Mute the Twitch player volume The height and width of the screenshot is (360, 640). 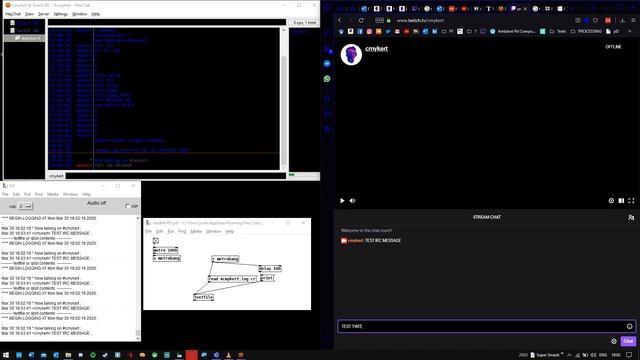click(x=352, y=201)
